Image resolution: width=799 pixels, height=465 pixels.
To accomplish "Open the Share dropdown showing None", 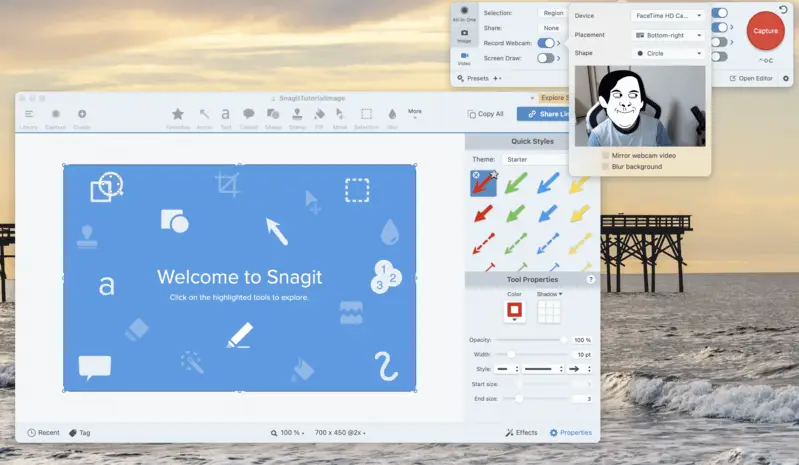I will point(553,28).
